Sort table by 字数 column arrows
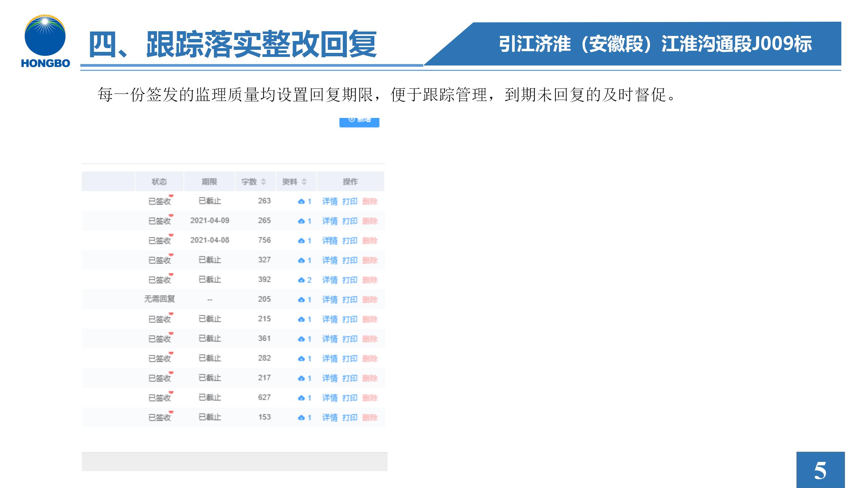 pos(263,182)
